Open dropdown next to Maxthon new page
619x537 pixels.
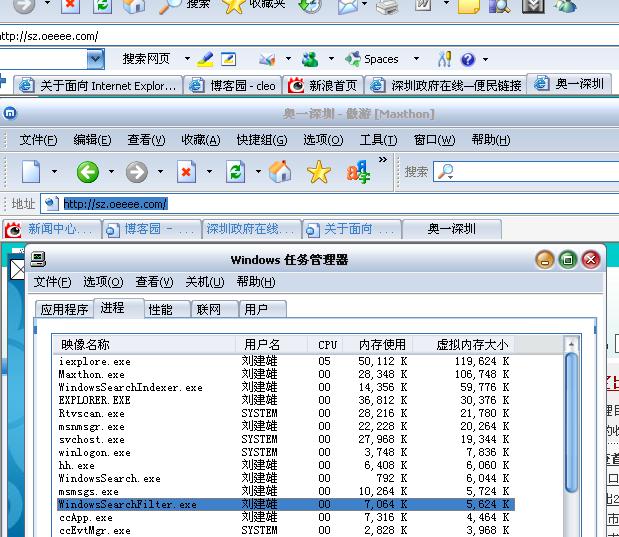click(54, 171)
